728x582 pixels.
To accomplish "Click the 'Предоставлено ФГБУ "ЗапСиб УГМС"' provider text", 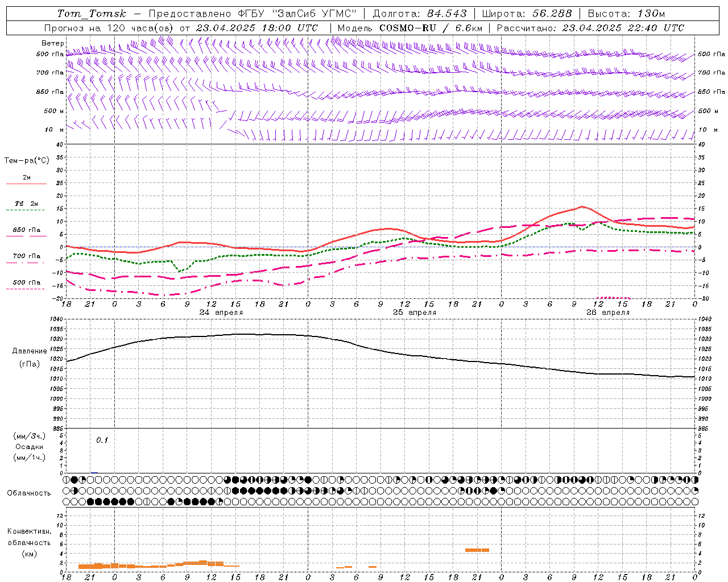I will coord(253,14).
